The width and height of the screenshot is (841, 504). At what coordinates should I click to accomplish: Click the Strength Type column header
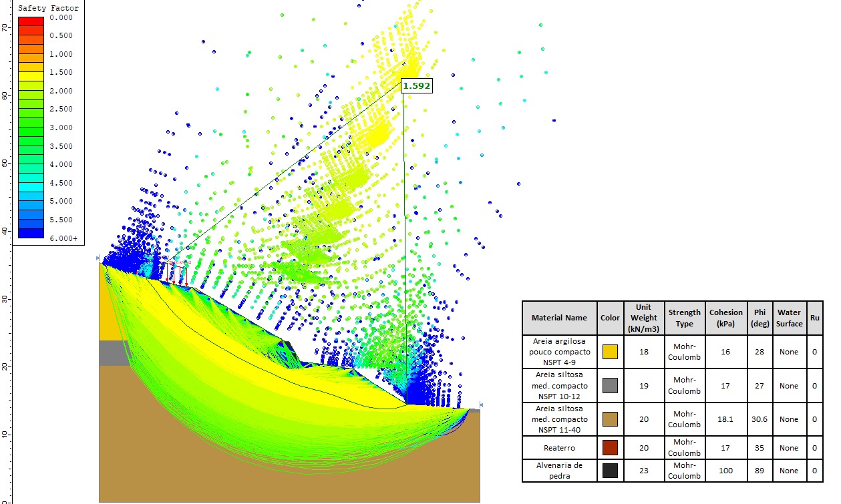pos(684,318)
